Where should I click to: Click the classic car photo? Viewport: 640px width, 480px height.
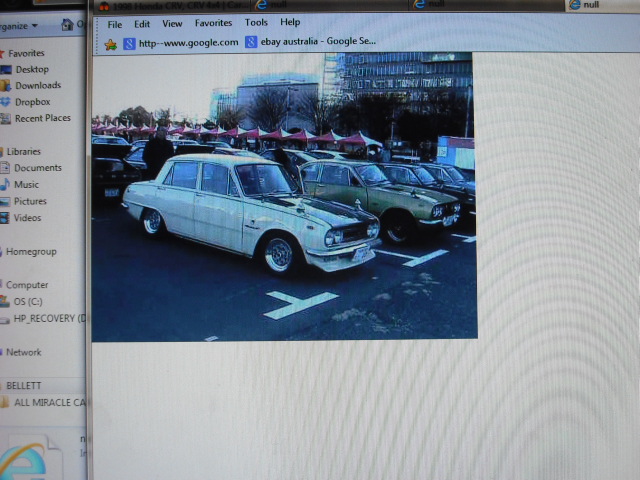[x=284, y=196]
